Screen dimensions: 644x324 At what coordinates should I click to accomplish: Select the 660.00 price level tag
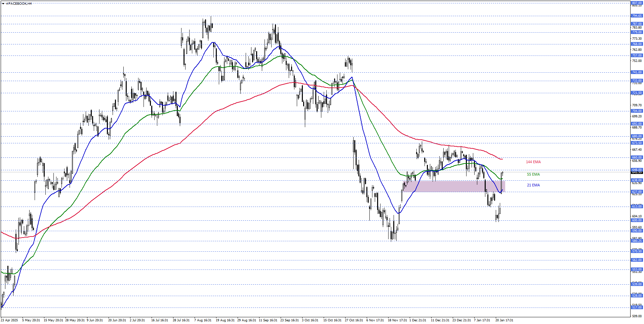tap(637, 157)
